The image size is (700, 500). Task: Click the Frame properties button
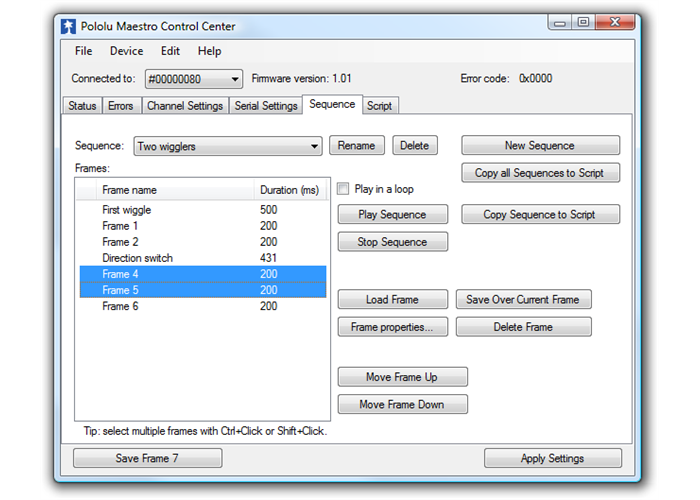click(392, 327)
